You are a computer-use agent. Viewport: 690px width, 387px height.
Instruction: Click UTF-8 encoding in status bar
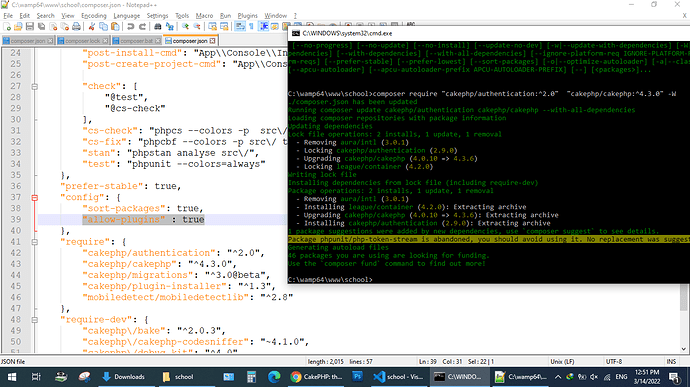coord(613,361)
